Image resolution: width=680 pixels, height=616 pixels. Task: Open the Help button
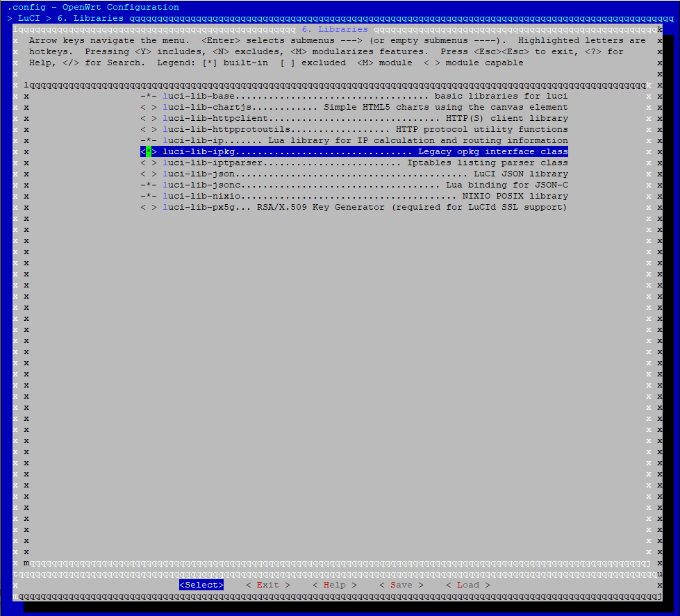point(334,585)
